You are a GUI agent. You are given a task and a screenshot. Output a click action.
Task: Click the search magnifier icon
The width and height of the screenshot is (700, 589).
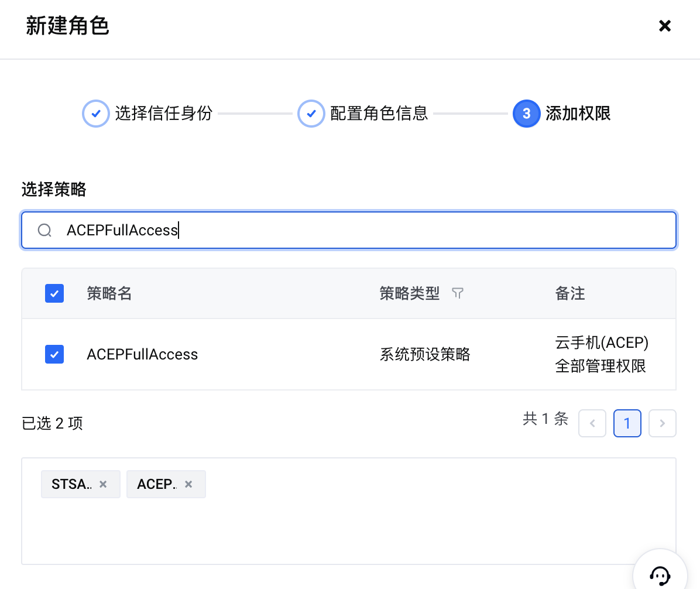pos(44,230)
